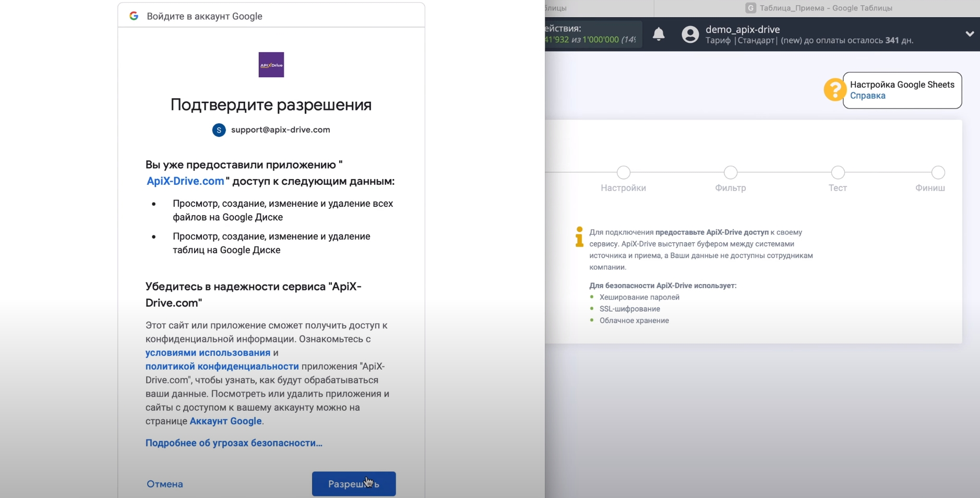The height and width of the screenshot is (498, 980).
Task: Click the orange question mark help icon
Action: 835,90
